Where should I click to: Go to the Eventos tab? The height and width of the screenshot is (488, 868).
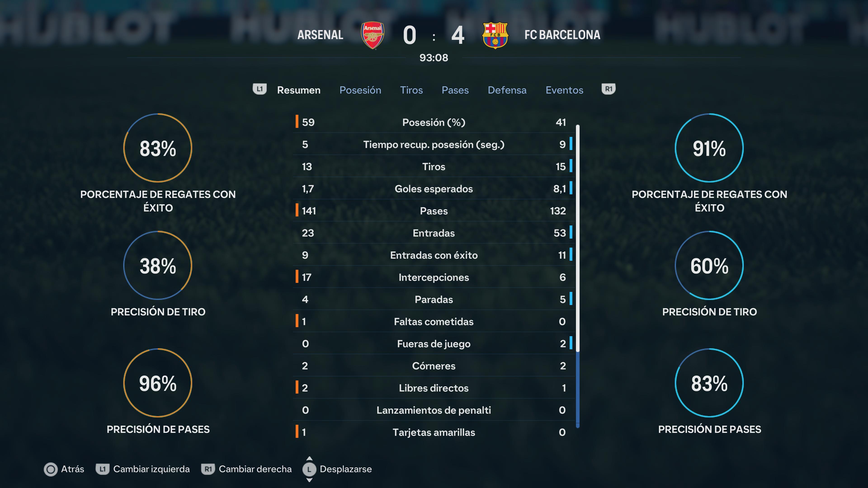coord(564,90)
